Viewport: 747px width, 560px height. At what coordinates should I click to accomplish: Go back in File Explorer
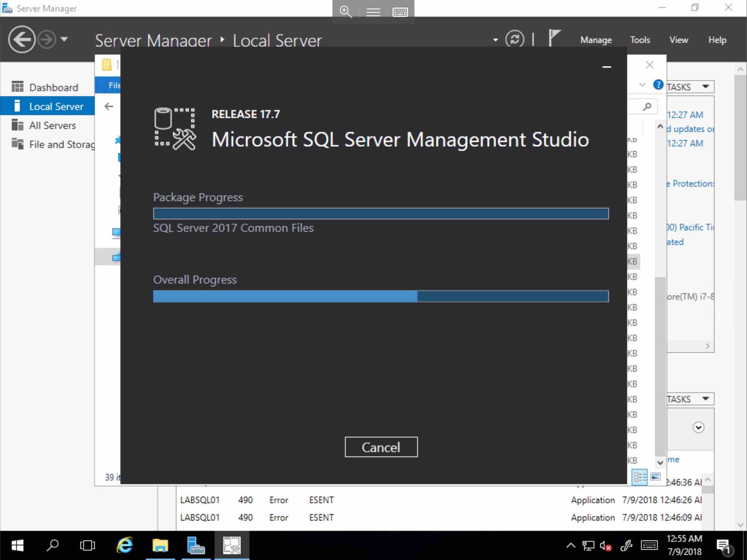[109, 106]
